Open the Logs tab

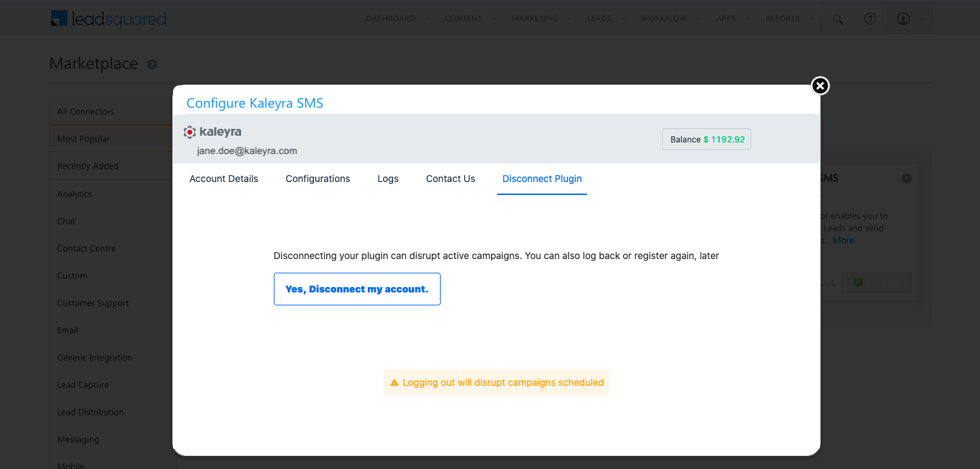pyautogui.click(x=388, y=179)
